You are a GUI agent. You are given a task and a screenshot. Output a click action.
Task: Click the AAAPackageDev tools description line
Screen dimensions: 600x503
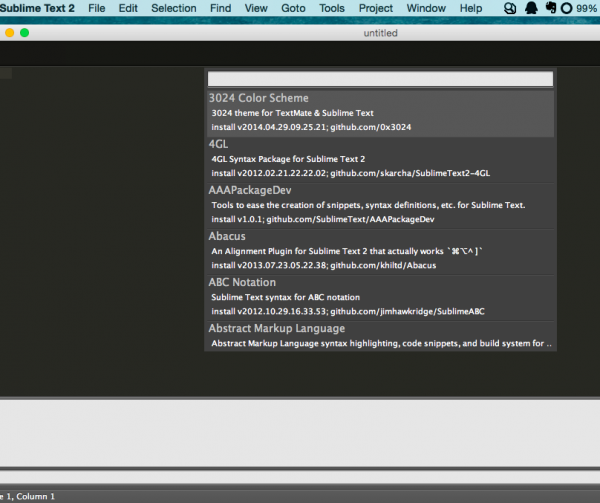click(x=368, y=205)
